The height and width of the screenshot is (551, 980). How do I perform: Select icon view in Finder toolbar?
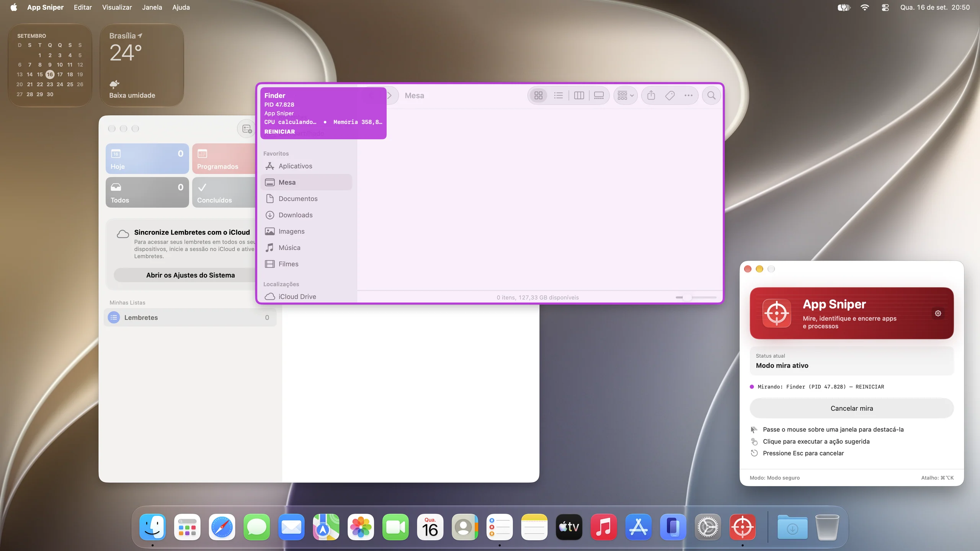[538, 96]
